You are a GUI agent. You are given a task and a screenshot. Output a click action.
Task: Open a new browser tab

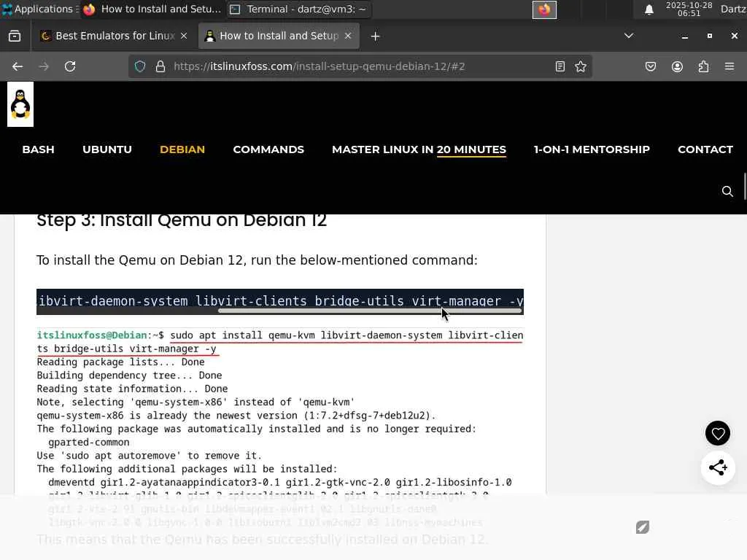pyautogui.click(x=376, y=36)
